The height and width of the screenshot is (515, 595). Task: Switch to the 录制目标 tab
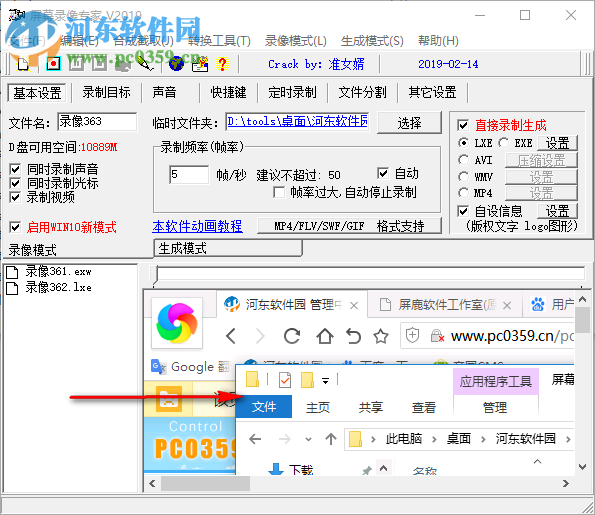tap(107, 92)
